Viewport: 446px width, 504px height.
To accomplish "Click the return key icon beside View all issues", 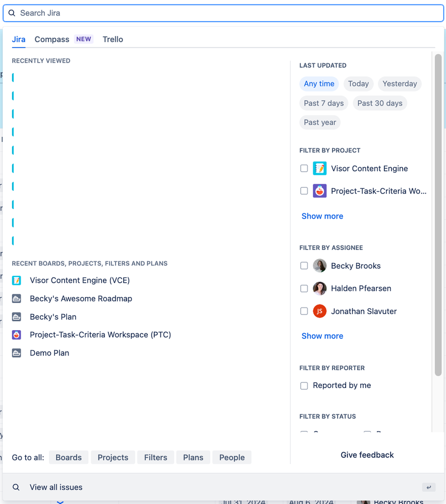I will tap(429, 487).
